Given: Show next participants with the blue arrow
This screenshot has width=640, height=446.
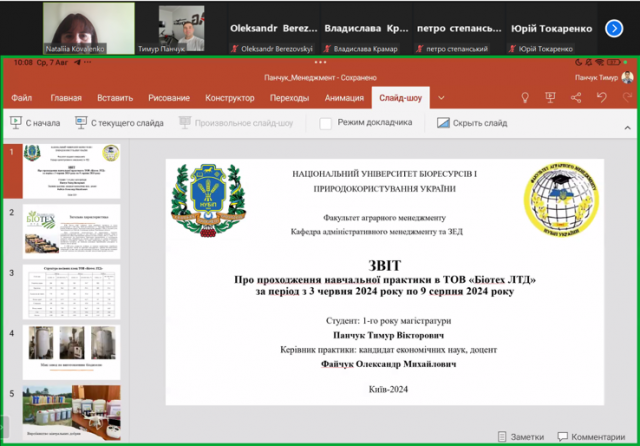Looking at the screenshot, I should (614, 29).
